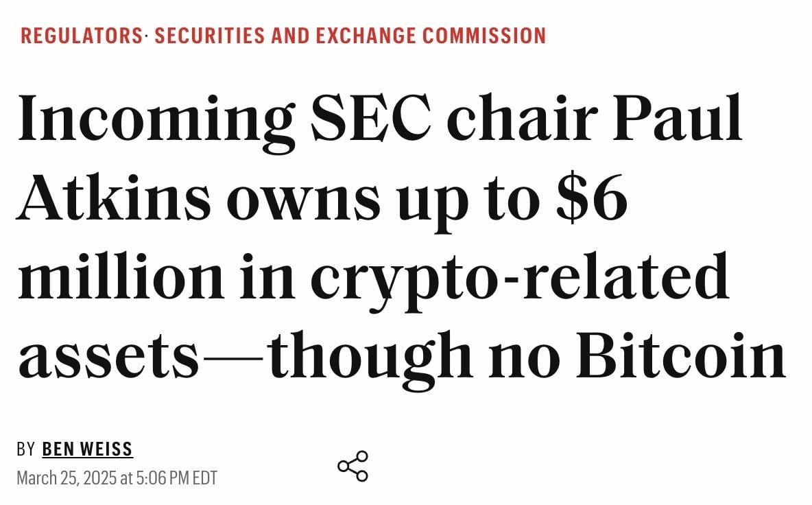
Task: Click the "BY" label before the author name
Action: pyautogui.click(x=26, y=449)
